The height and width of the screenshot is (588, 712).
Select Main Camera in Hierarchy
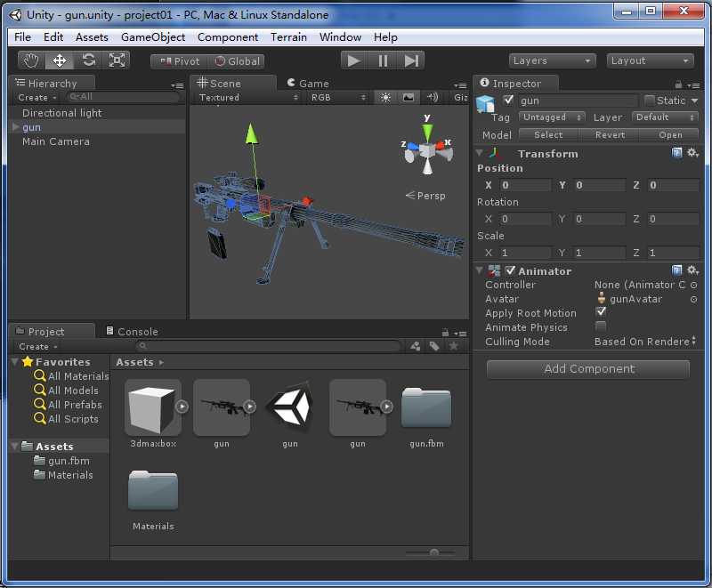click(56, 141)
